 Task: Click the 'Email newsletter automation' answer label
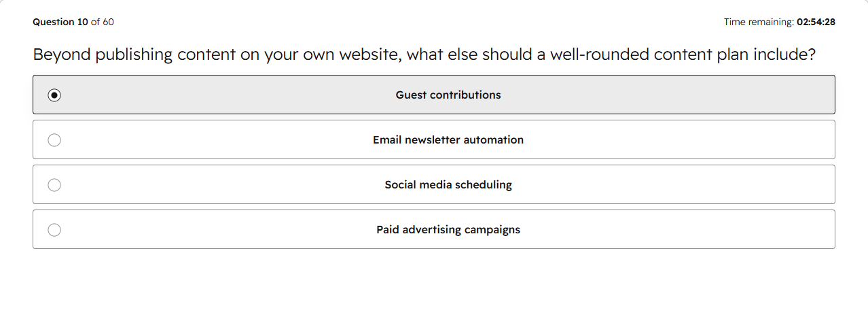click(448, 140)
